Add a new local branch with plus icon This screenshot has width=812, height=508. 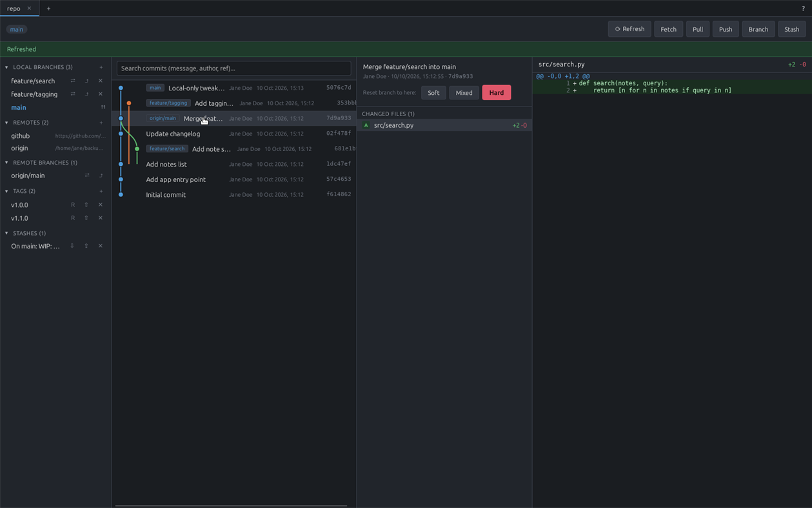coord(101,67)
